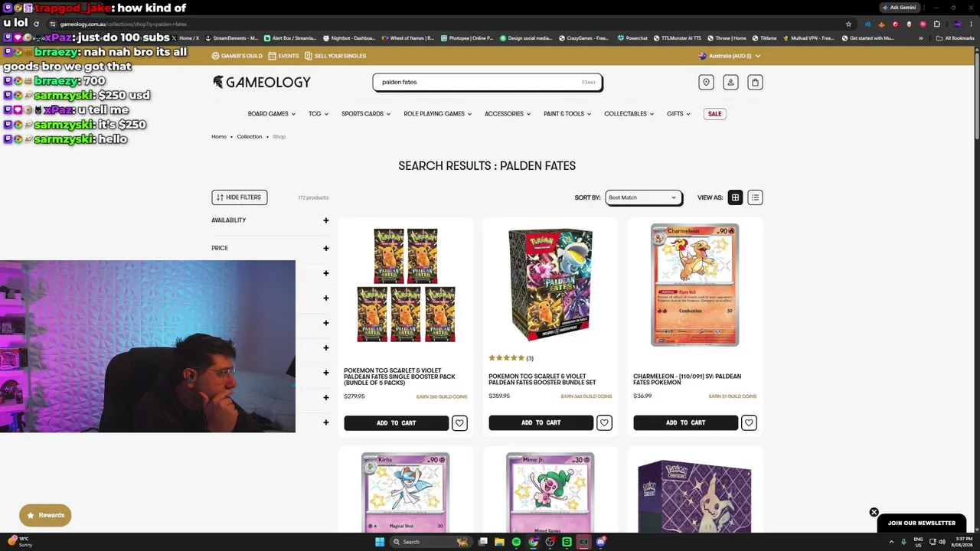
Task: Bookmark this page with the star icon
Action: click(848, 24)
